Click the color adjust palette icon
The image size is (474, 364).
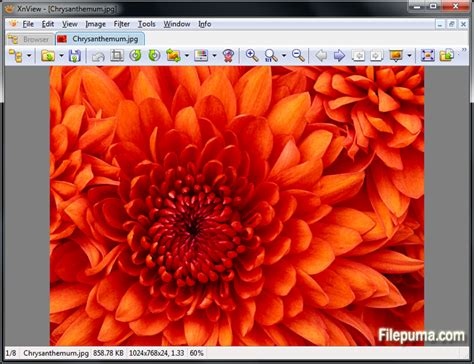(x=201, y=55)
